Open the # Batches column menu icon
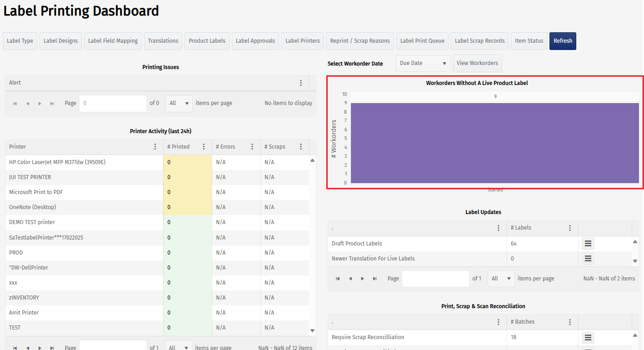This screenshot has height=350, width=644. [x=570, y=322]
